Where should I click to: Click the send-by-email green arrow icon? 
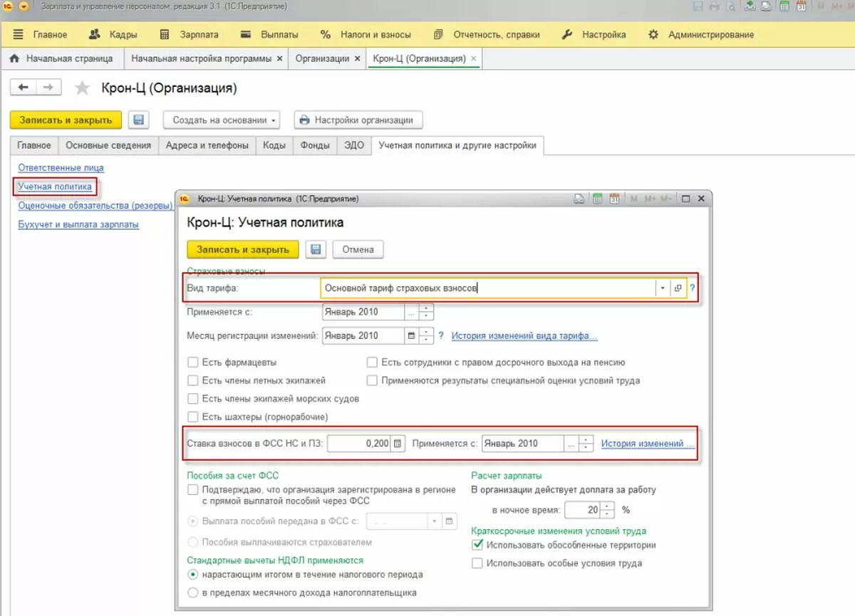click(x=750, y=6)
